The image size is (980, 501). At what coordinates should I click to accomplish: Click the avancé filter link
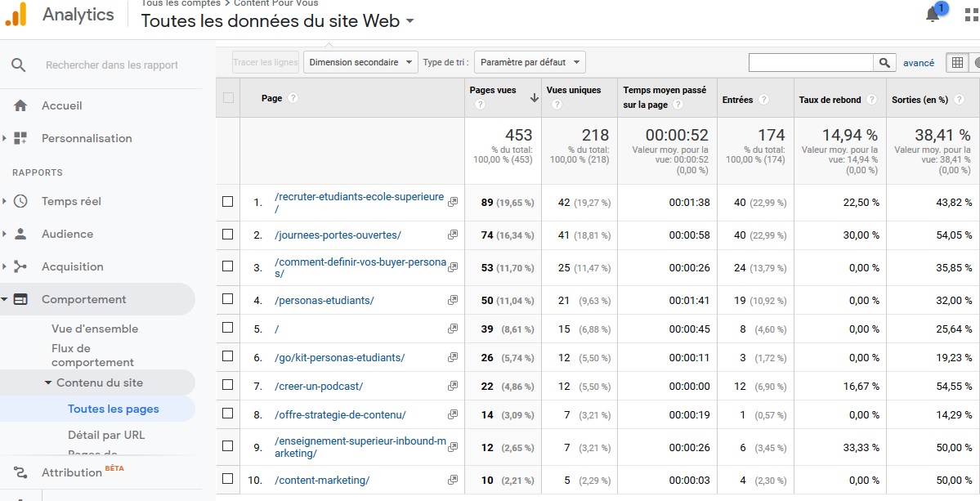pyautogui.click(x=919, y=62)
